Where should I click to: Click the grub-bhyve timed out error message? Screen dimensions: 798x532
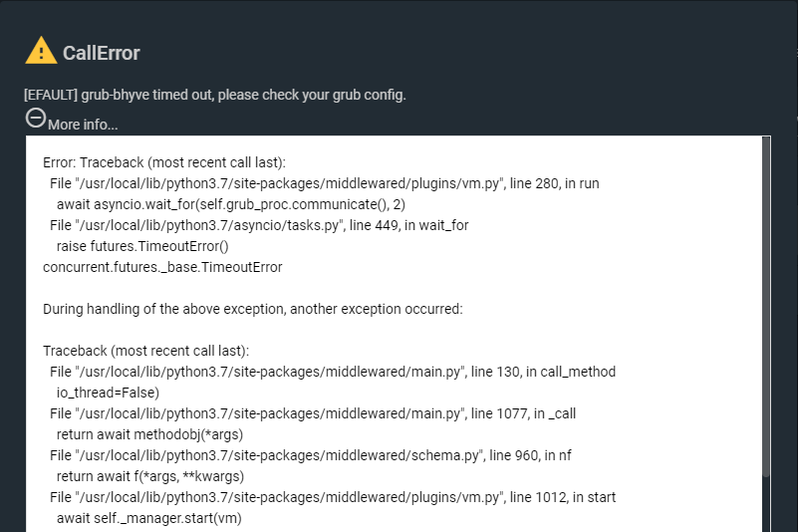click(x=215, y=95)
